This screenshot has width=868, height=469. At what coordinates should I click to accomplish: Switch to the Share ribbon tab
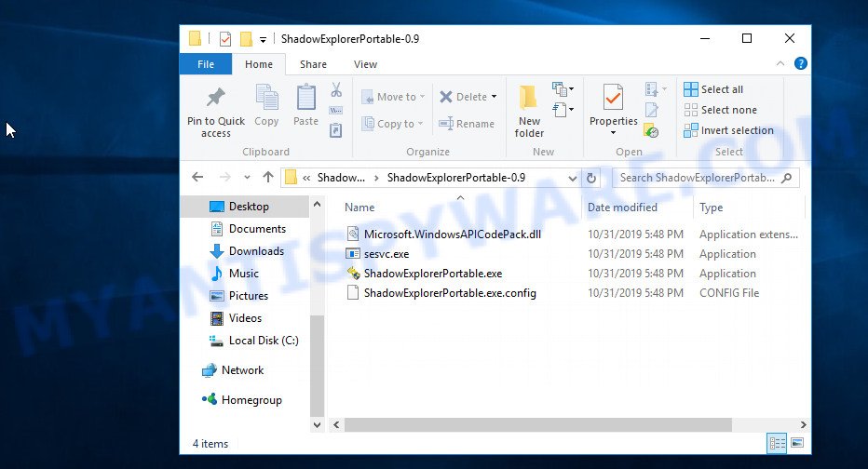[313, 64]
